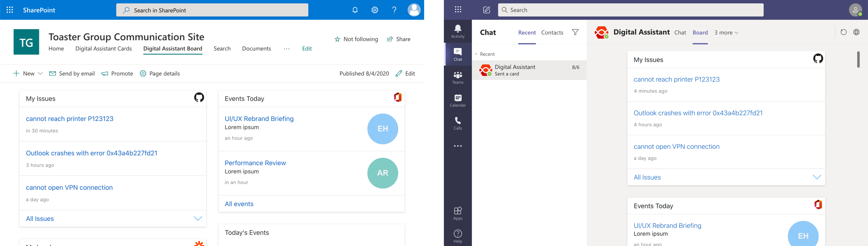Open Chat tab of Digital Assistant
Image resolution: width=868 pixels, height=246 pixels.
pos(680,32)
